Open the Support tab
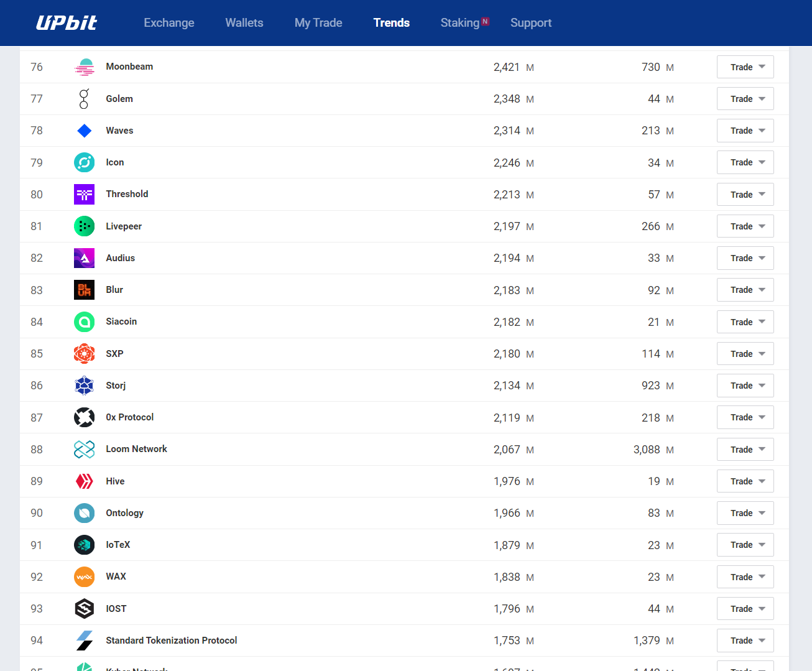This screenshot has height=671, width=812. [x=531, y=23]
